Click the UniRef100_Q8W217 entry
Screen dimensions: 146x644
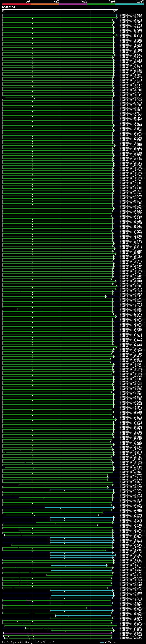click(131, 32)
